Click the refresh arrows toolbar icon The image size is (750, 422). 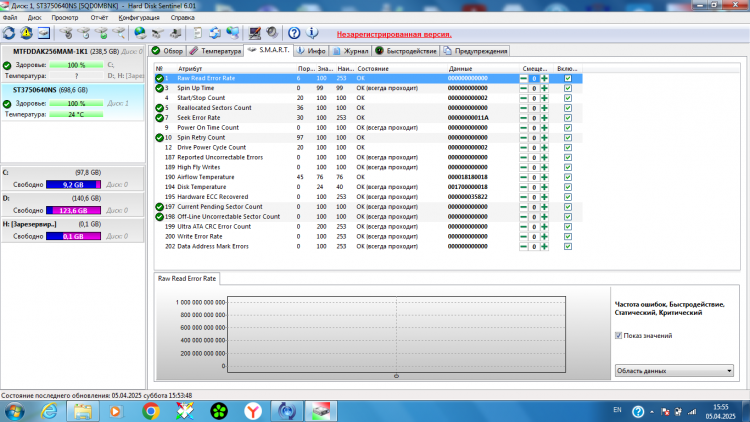[x=9, y=33]
